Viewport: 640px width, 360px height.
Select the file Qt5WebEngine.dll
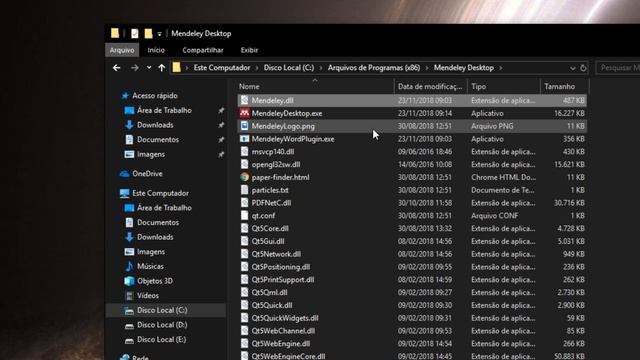tap(281, 344)
